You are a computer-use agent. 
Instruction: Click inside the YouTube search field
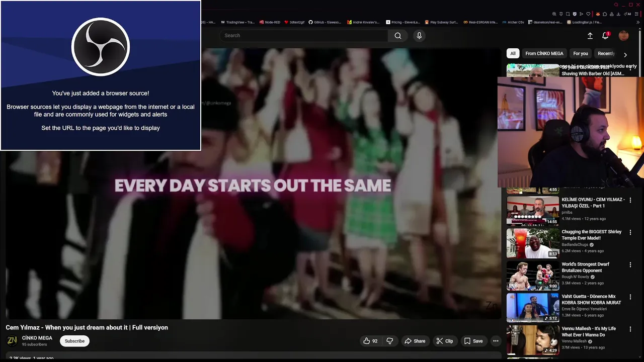[303, 36]
